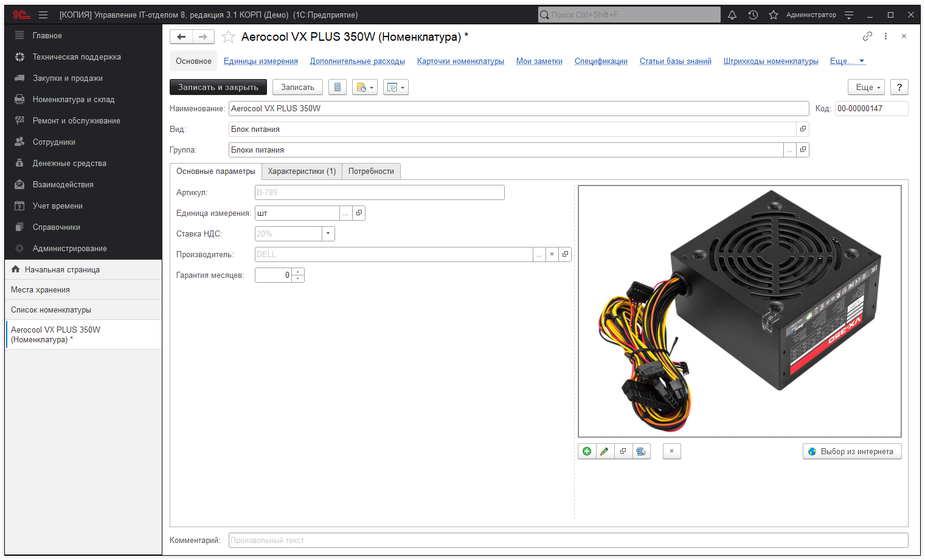The height and width of the screenshot is (560, 925).
Task: Expand the Ставка НДС dropdown
Action: pos(328,233)
